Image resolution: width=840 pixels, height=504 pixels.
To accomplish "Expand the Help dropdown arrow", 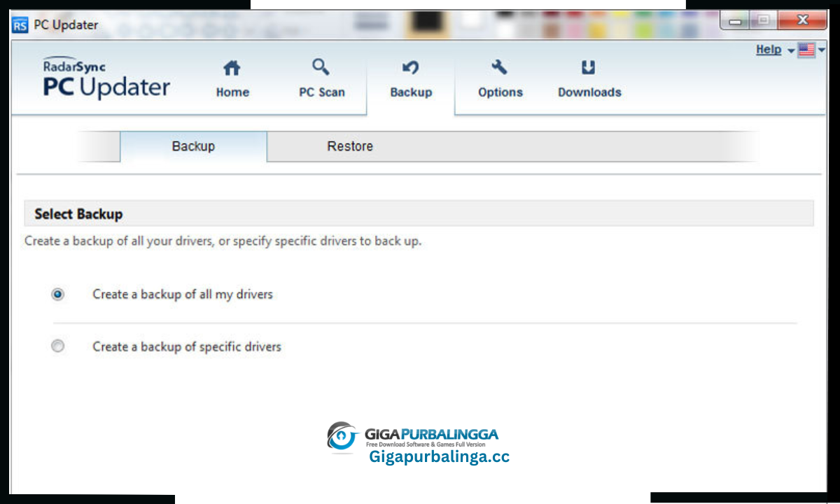I will click(791, 50).
